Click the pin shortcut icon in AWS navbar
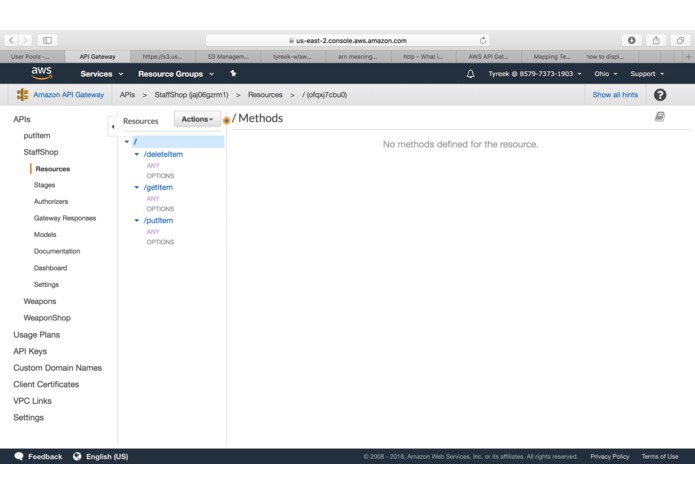The height and width of the screenshot is (494, 695). (233, 74)
